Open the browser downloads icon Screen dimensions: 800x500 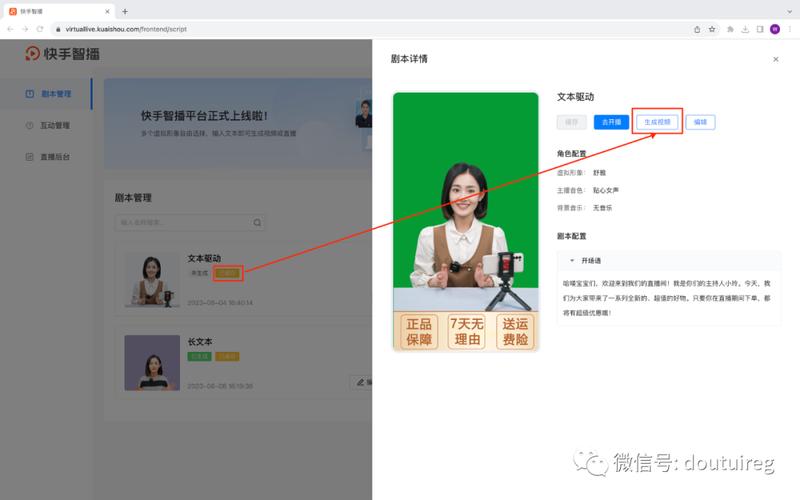point(745,29)
